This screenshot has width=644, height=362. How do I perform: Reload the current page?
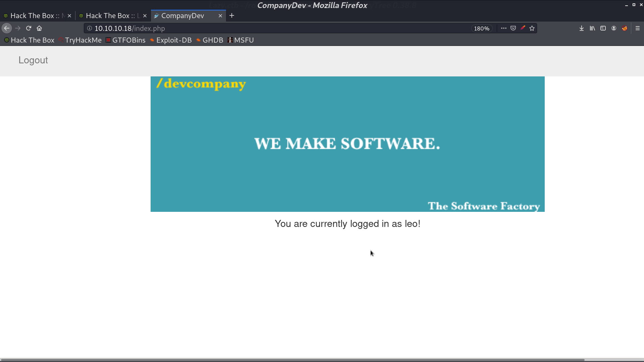click(x=29, y=28)
